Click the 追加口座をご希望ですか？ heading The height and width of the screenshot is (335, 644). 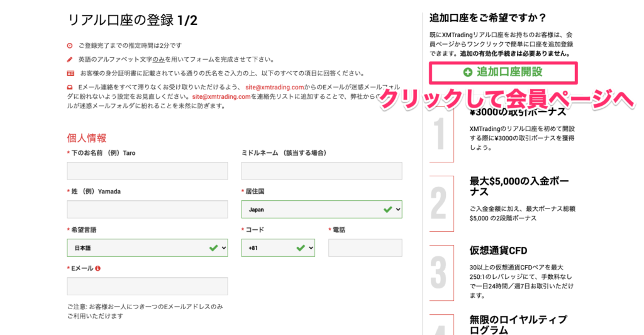coord(488,18)
